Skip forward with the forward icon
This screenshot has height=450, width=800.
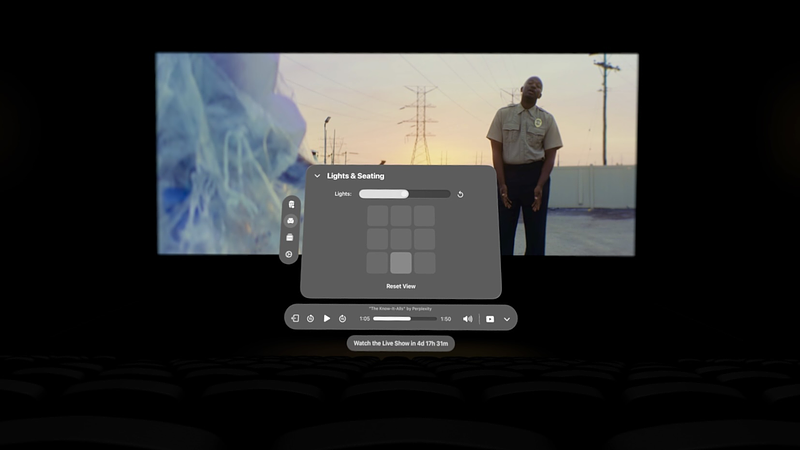(x=342, y=318)
